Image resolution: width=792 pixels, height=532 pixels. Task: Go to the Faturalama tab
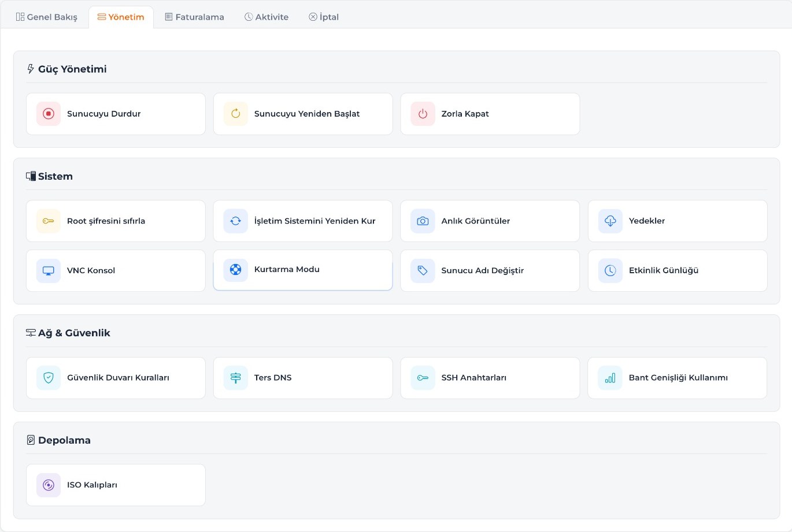(194, 17)
